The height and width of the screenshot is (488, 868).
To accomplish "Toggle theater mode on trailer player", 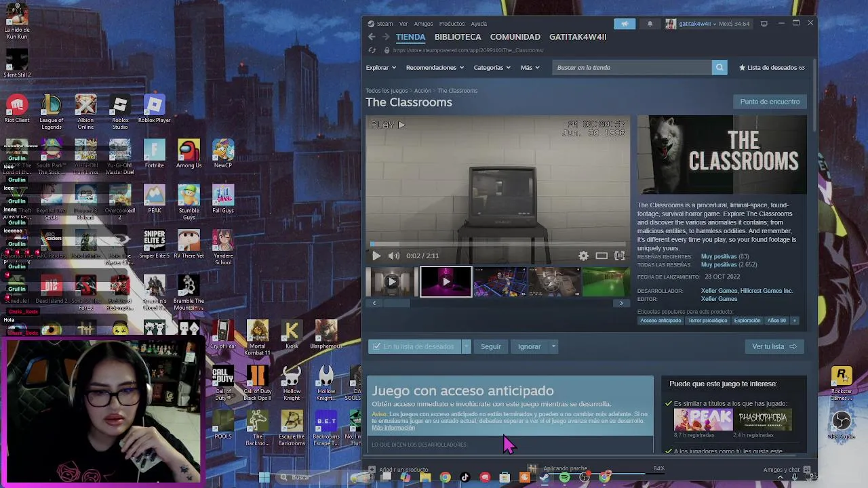I will 601,256.
